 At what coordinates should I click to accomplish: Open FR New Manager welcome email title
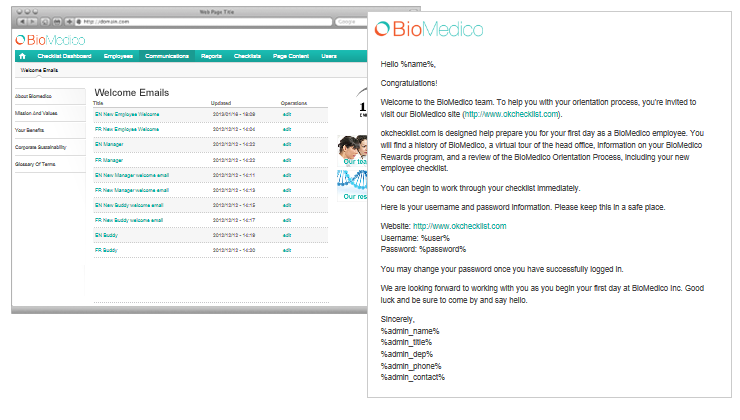click(132, 191)
